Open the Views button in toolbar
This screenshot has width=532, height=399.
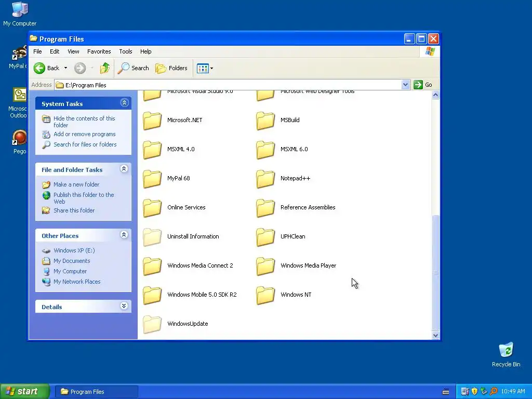point(205,68)
